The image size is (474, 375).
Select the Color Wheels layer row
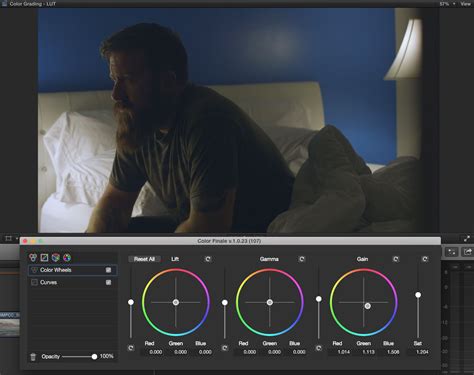coord(72,270)
